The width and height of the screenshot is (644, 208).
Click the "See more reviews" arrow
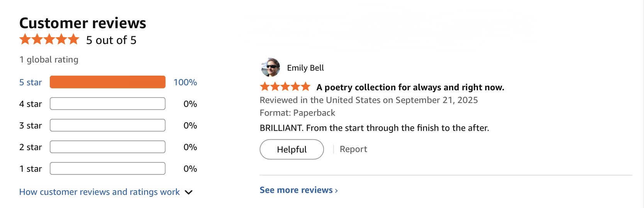pyautogui.click(x=336, y=191)
